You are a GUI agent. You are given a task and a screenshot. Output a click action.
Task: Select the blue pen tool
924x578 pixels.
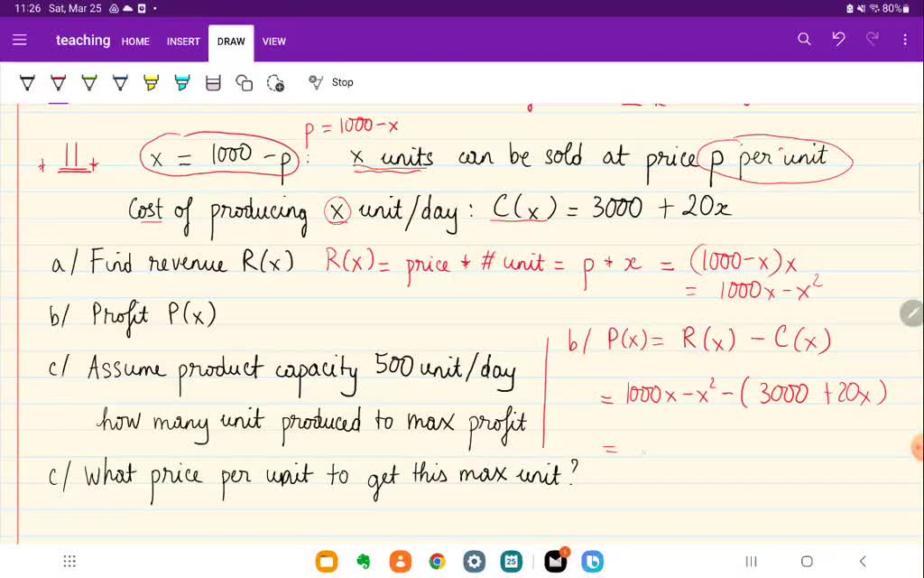(x=120, y=81)
